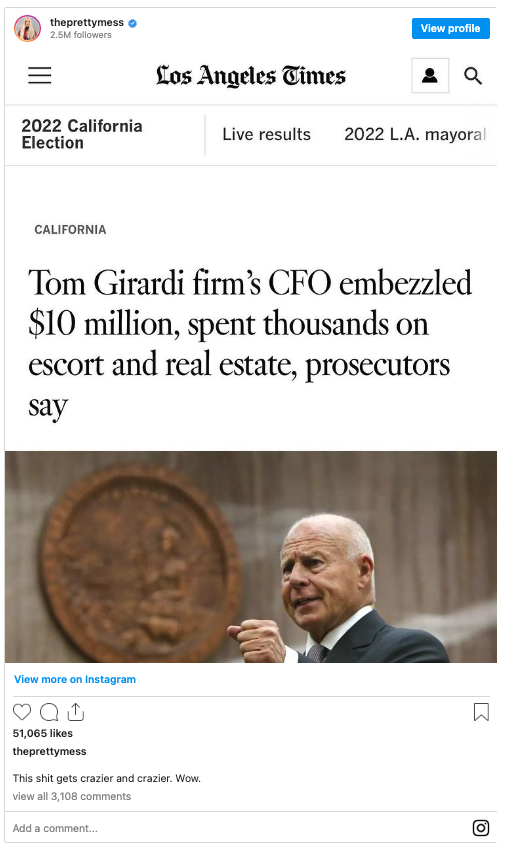Open the hamburger menu icon

click(x=40, y=75)
